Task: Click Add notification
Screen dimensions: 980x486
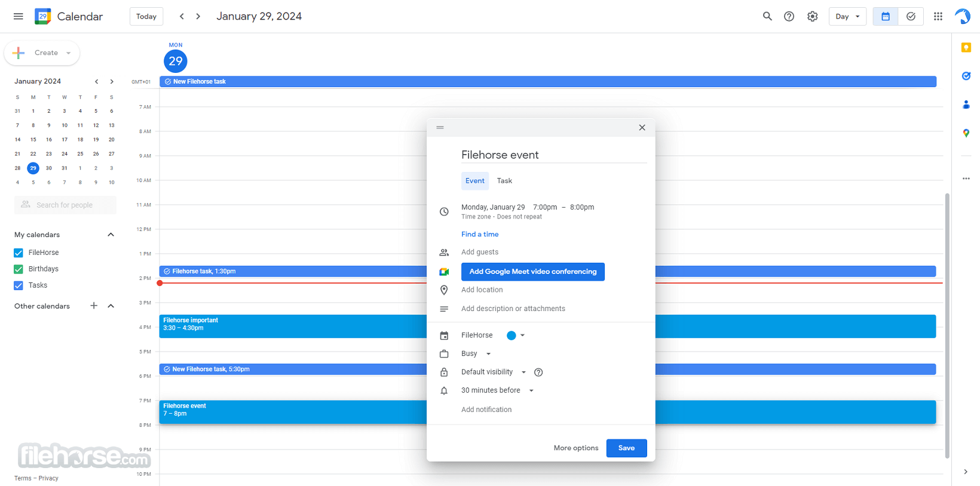Action: pyautogui.click(x=486, y=410)
